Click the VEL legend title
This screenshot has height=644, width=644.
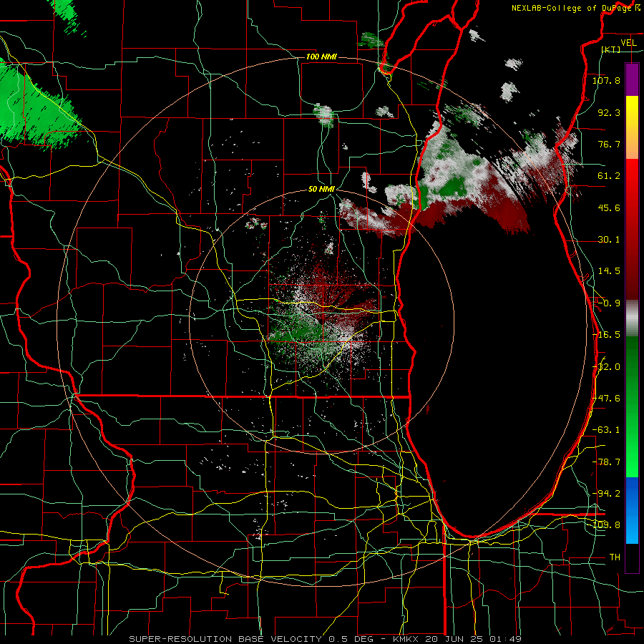click(x=628, y=43)
